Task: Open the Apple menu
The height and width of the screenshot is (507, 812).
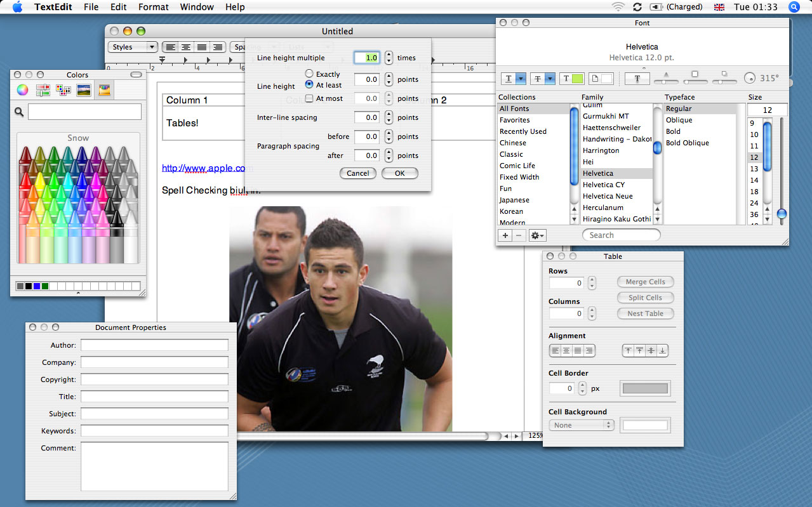Action: (x=17, y=7)
